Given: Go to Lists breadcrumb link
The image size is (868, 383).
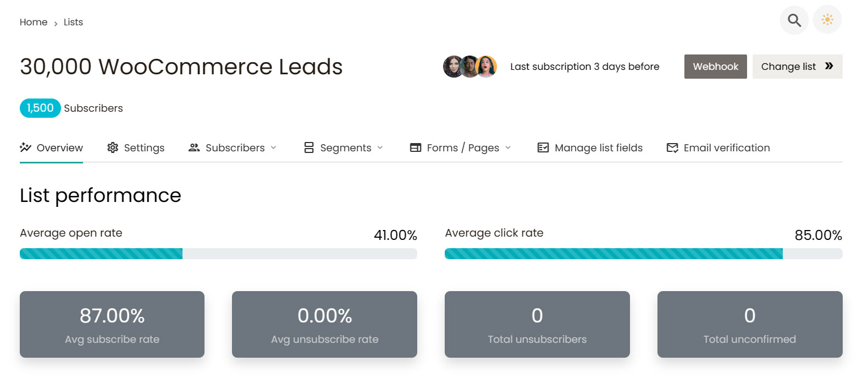Looking at the screenshot, I should pos(73,22).
